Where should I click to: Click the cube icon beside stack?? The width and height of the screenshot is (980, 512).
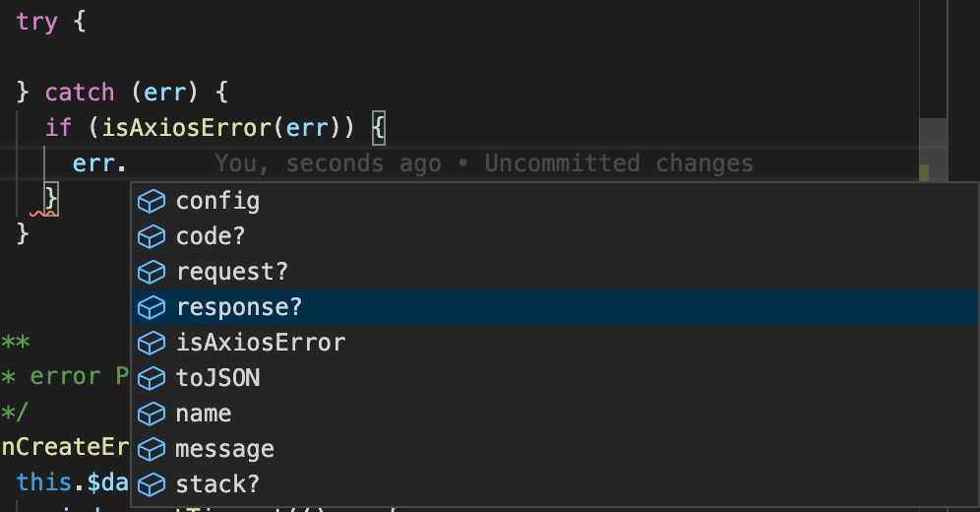pos(152,484)
